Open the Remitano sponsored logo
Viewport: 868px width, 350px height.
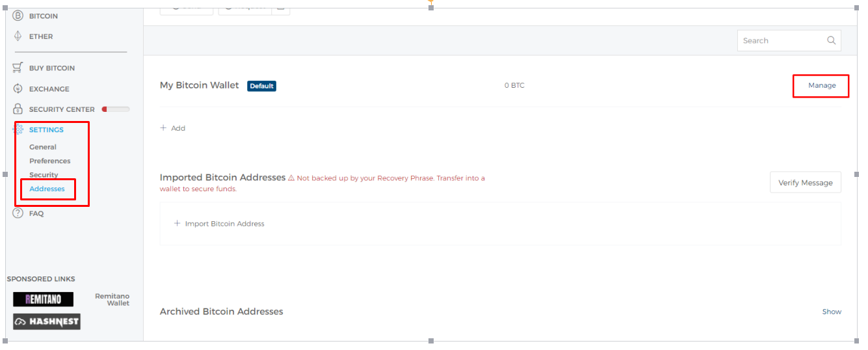click(43, 299)
